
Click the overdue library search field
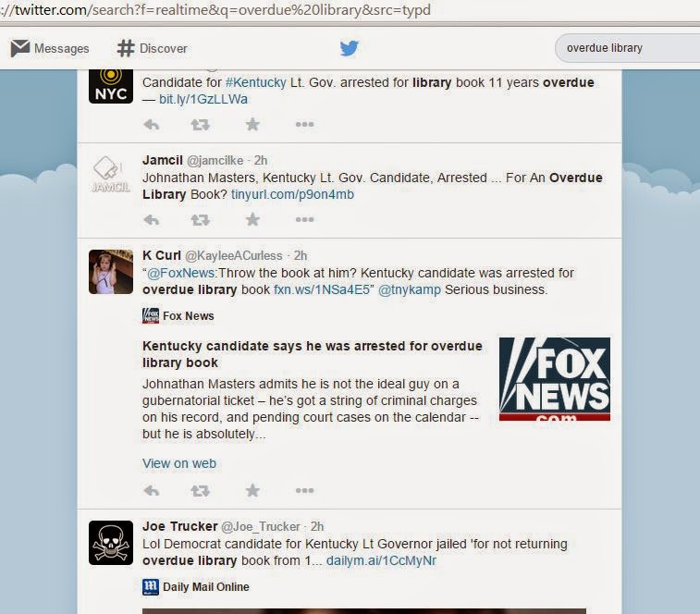click(627, 48)
